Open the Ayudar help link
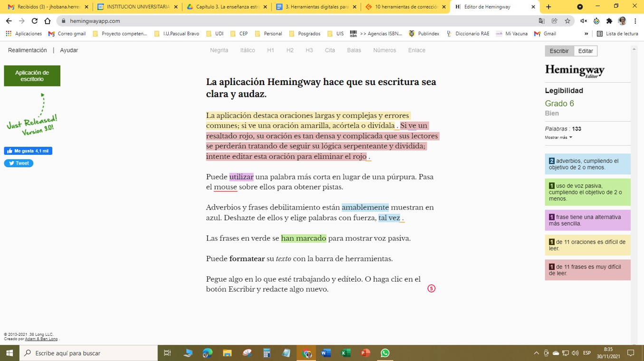 tap(69, 50)
